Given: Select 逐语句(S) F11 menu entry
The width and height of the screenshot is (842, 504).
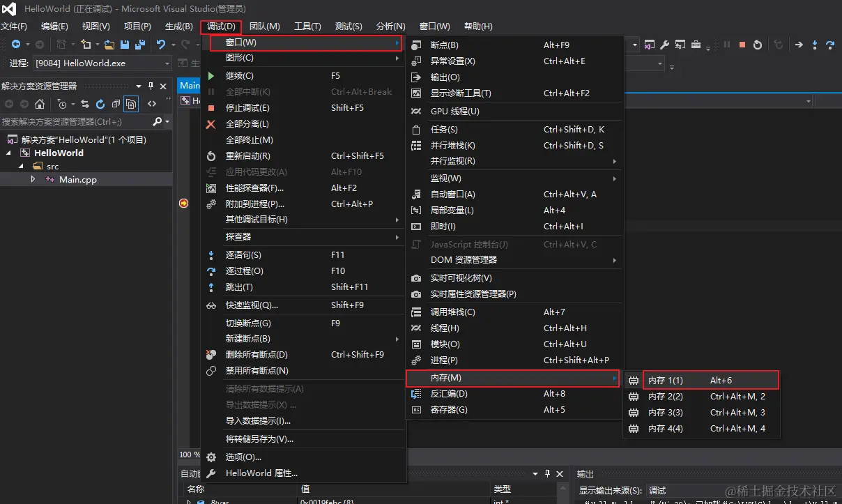Looking at the screenshot, I should [x=303, y=254].
